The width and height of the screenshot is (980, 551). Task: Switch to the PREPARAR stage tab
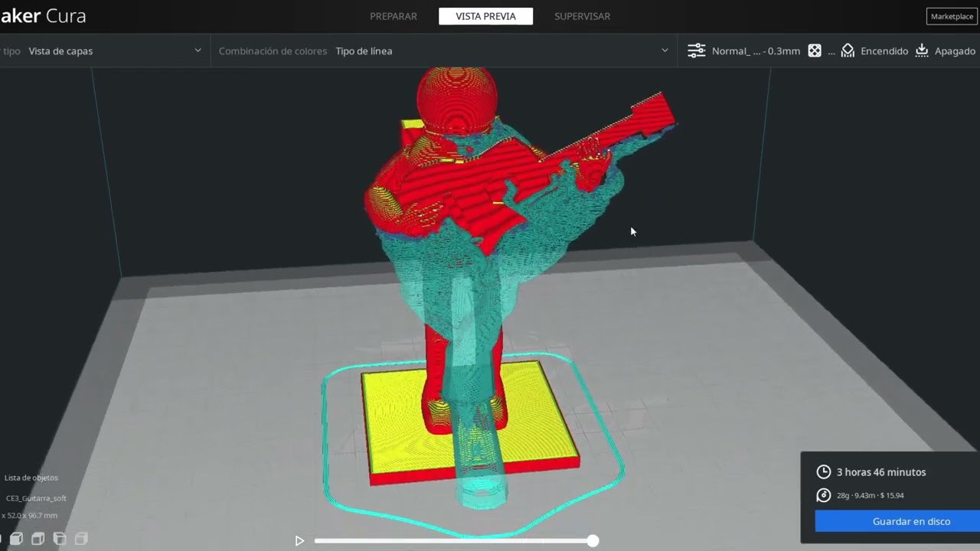394,16
